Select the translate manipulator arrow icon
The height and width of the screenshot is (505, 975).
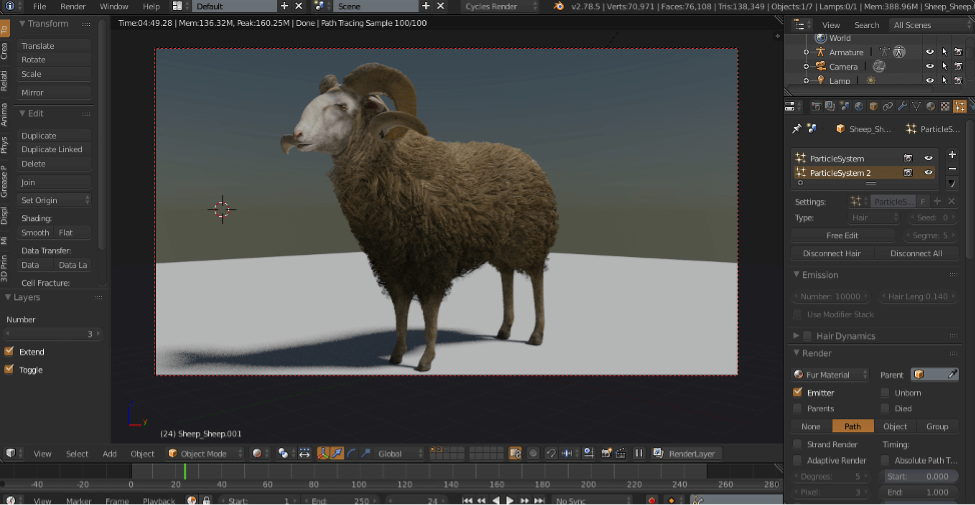click(337, 453)
